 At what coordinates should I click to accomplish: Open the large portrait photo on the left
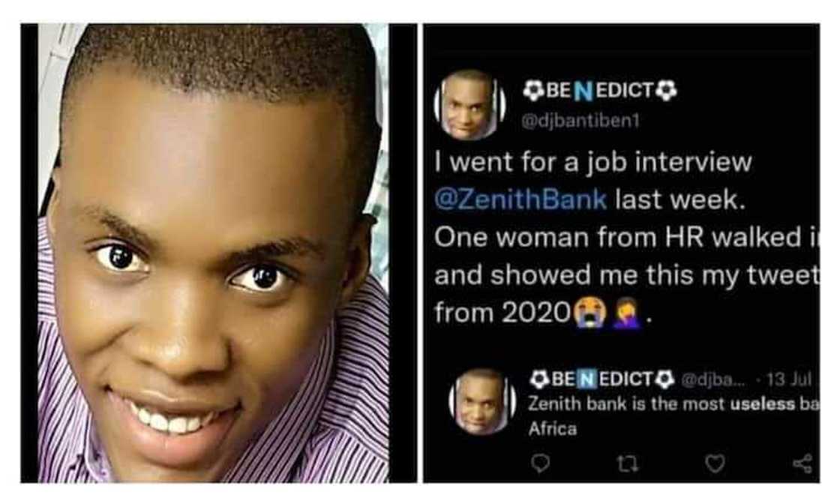pyautogui.click(x=214, y=255)
